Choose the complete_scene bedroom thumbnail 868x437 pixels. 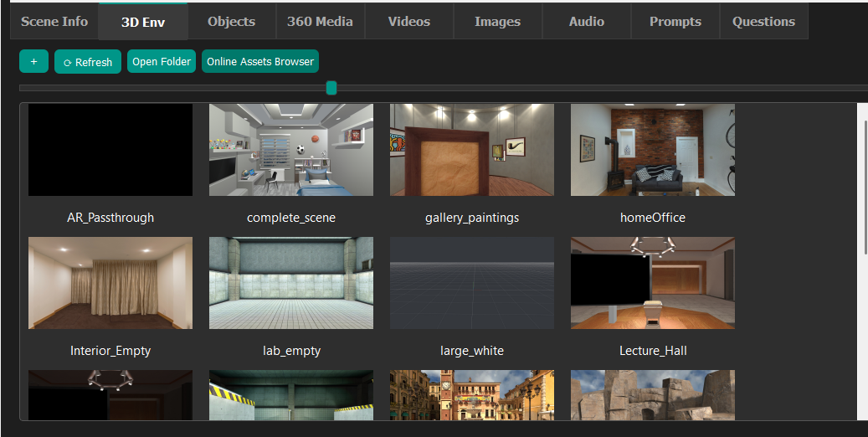[291, 150]
